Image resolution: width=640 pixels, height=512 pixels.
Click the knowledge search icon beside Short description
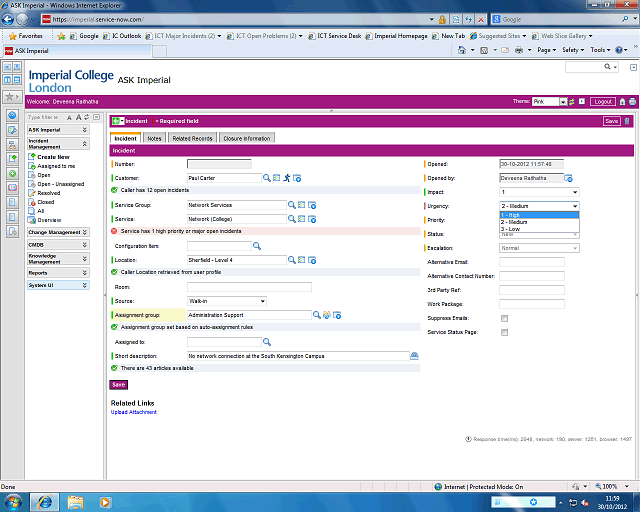414,355
